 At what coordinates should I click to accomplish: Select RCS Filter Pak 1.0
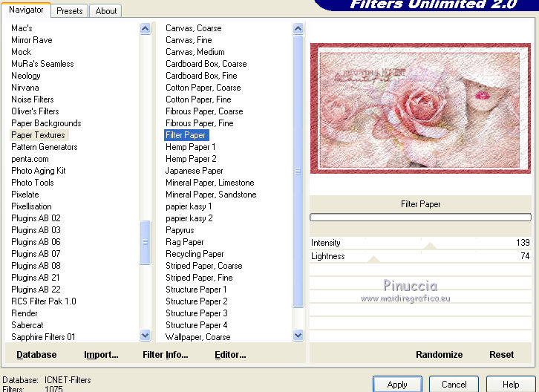43,301
